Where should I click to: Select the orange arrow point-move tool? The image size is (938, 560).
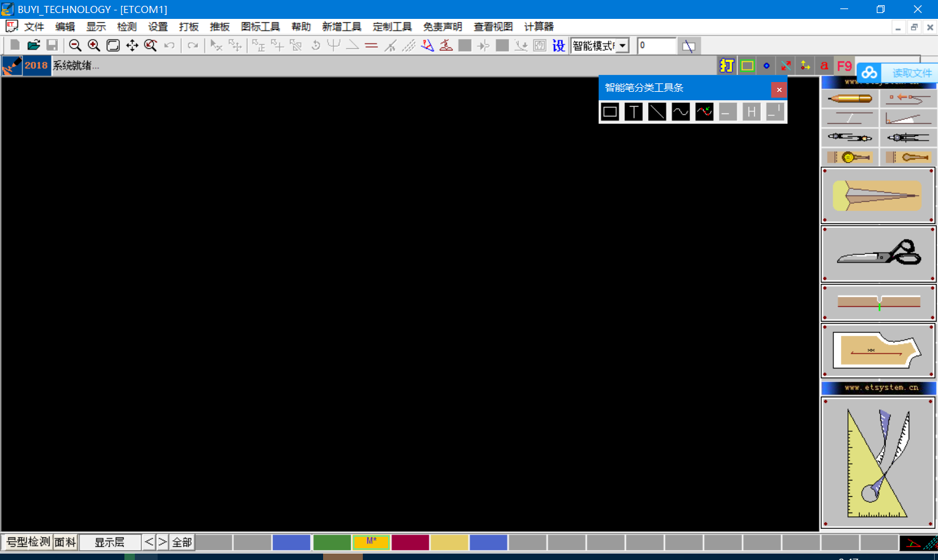(908, 99)
